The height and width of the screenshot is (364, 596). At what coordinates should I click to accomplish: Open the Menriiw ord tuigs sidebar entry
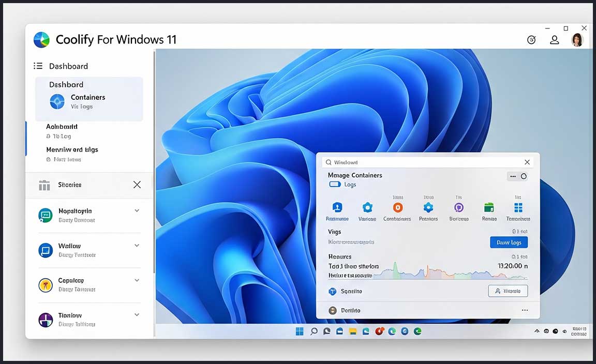pos(72,150)
